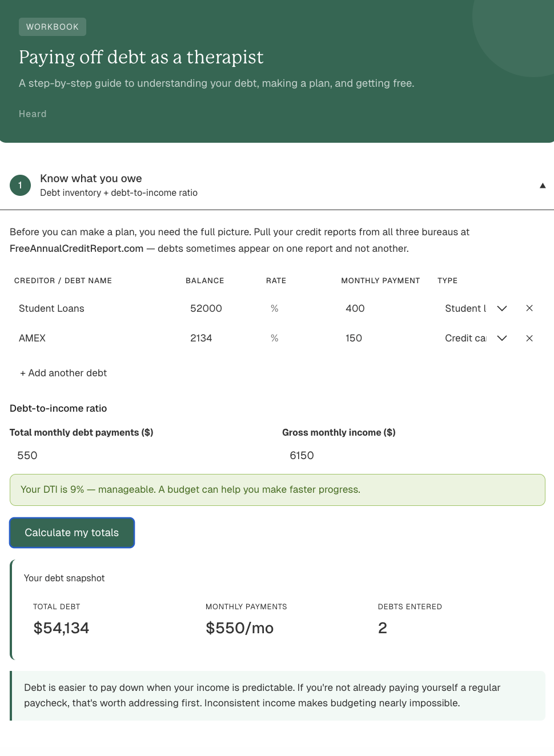Click the X to remove the Student Loans row
This screenshot has width=554, height=756.
click(x=529, y=308)
